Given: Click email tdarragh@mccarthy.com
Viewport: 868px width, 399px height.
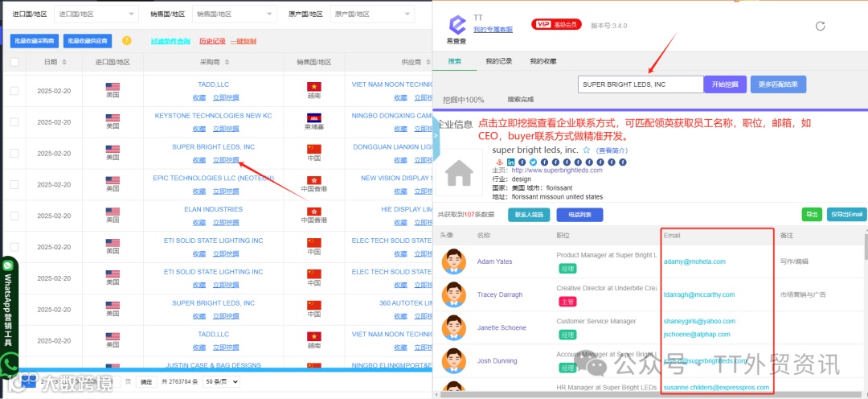Looking at the screenshot, I should [x=699, y=294].
